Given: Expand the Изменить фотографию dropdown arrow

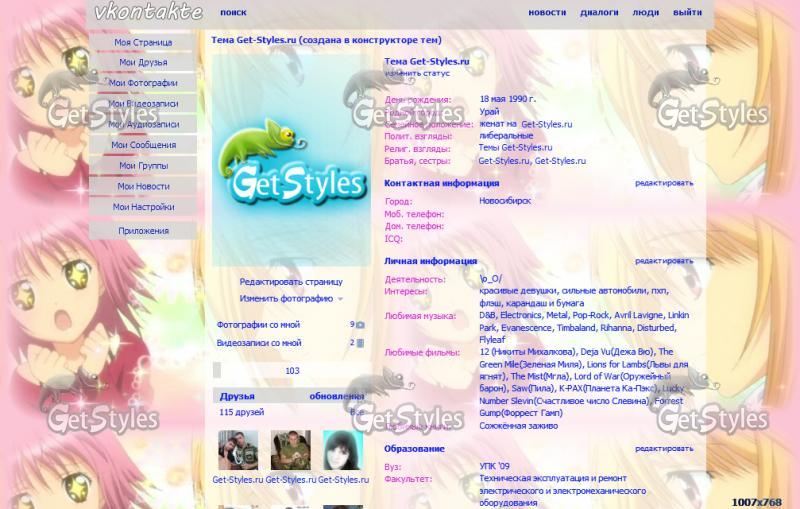Looking at the screenshot, I should tap(340, 299).
